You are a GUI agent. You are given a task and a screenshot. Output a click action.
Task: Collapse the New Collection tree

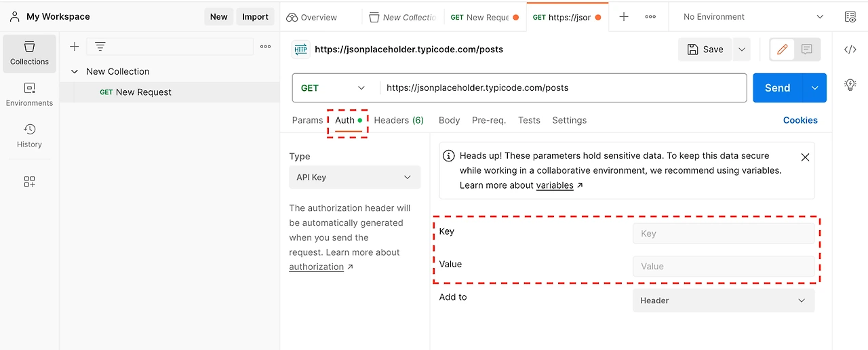[x=75, y=71]
